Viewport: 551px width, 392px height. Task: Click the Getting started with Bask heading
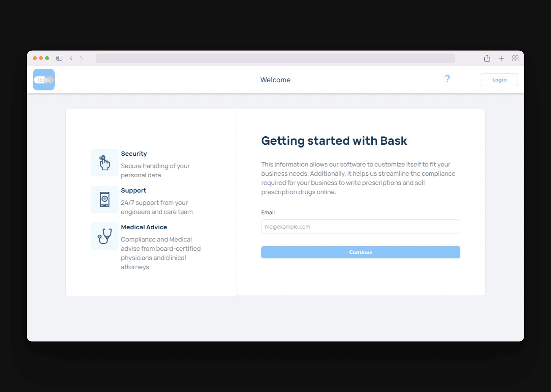pyautogui.click(x=334, y=140)
